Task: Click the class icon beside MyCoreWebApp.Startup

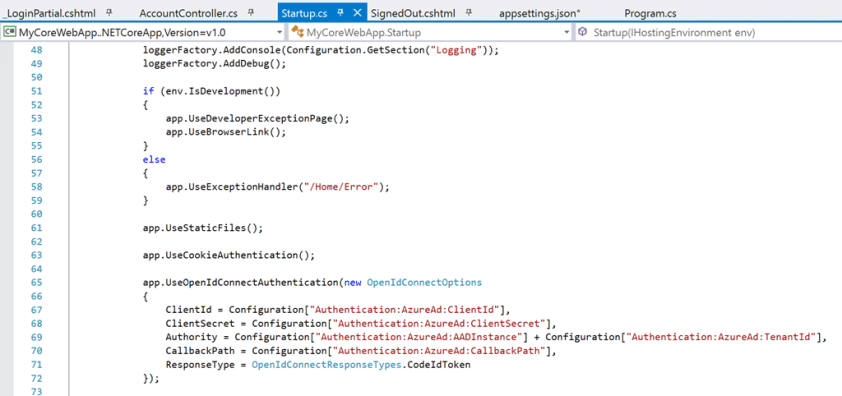Action: click(297, 32)
